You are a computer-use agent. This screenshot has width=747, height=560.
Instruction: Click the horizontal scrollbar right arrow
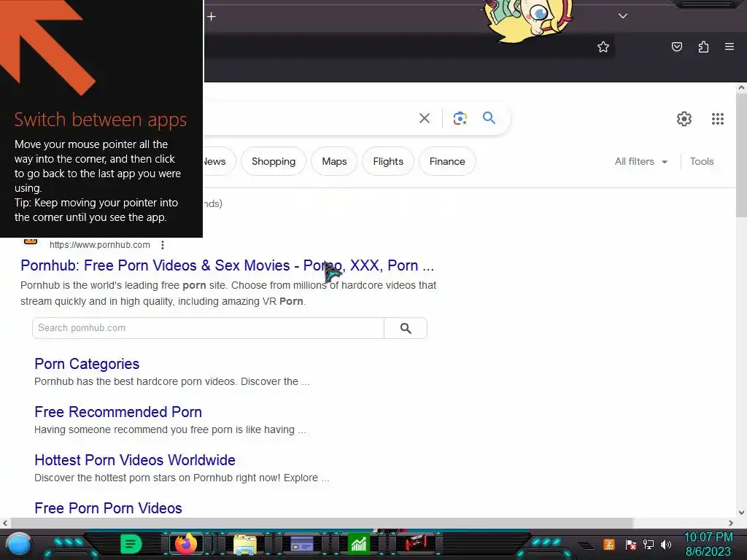(x=731, y=523)
